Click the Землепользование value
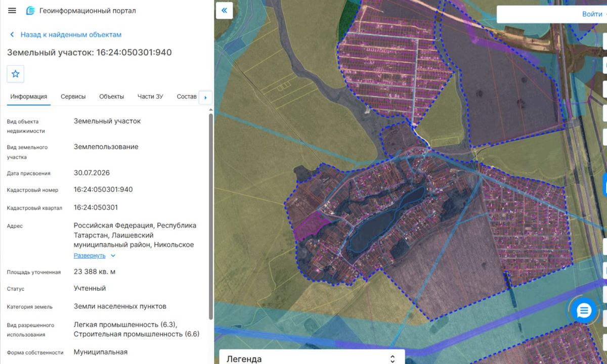607x364 pixels. coord(106,147)
